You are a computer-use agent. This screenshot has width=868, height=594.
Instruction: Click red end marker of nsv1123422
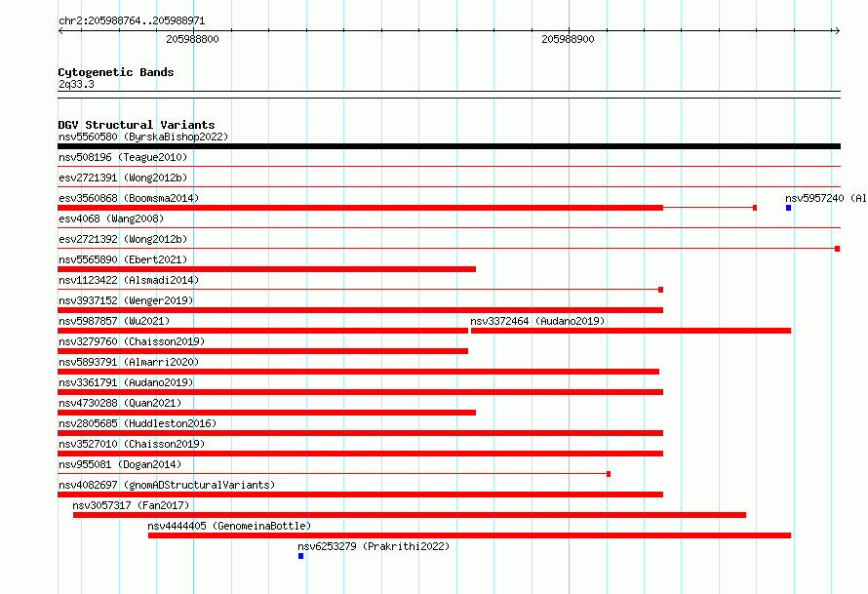click(660, 290)
